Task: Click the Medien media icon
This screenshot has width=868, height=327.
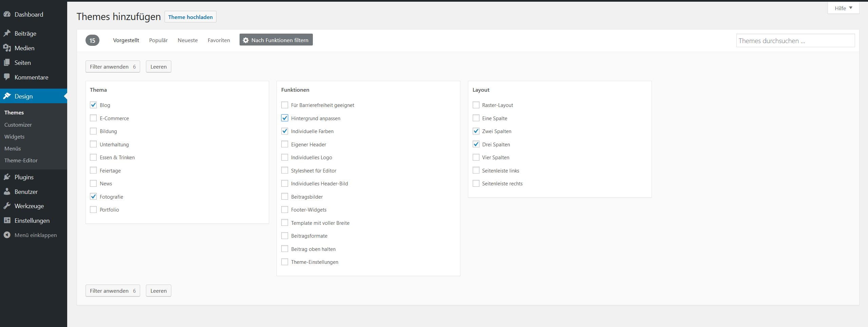Action: pyautogui.click(x=7, y=48)
